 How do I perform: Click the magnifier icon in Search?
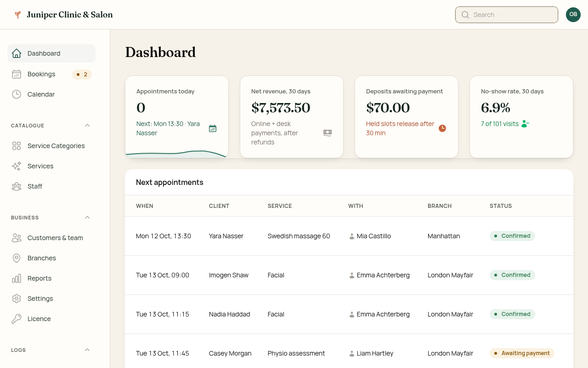(465, 15)
